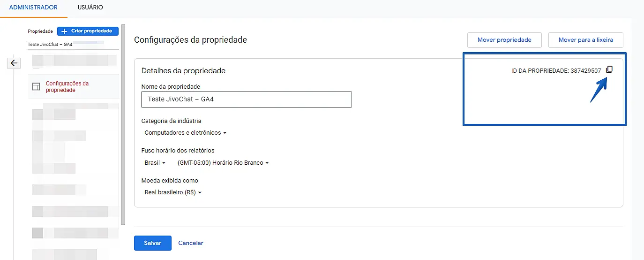Screen dimensions: 644x260
Task: Open the USUÁRIO tab
Action: [90, 8]
